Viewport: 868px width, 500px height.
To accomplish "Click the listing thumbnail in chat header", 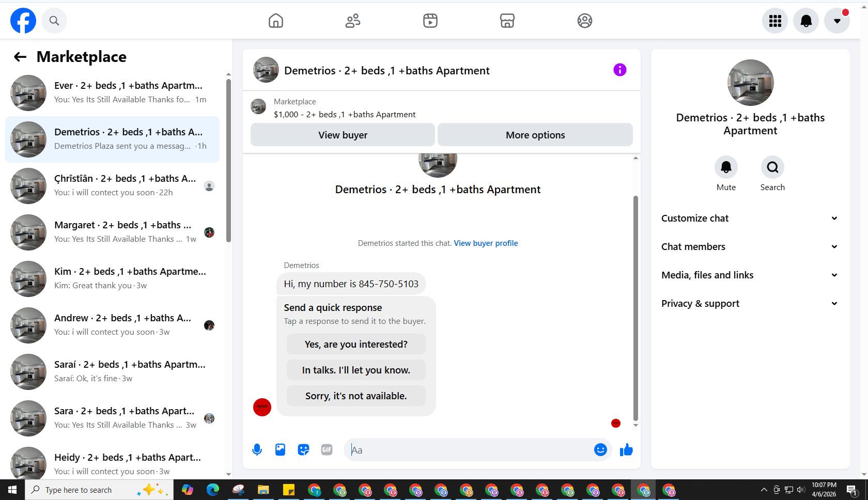I will [266, 70].
